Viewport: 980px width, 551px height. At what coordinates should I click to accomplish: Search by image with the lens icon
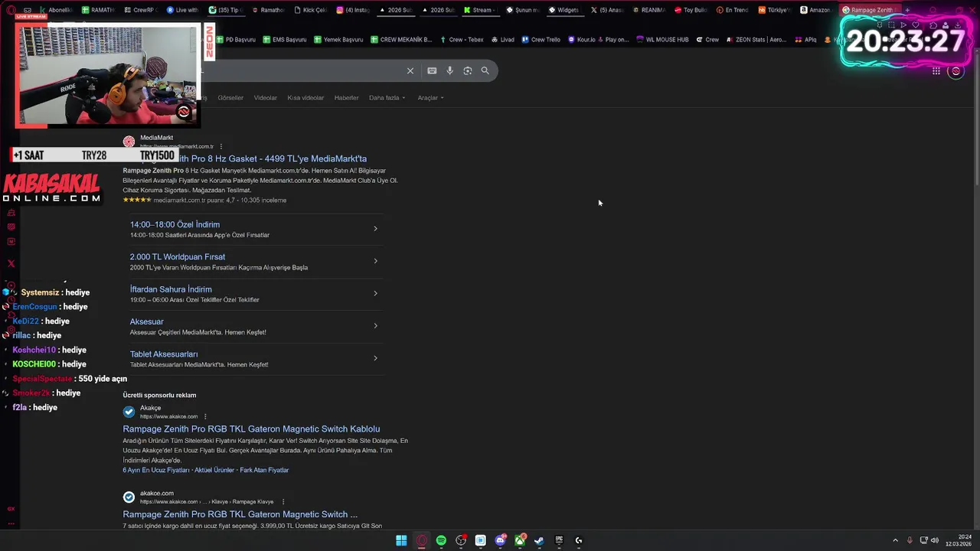(468, 70)
